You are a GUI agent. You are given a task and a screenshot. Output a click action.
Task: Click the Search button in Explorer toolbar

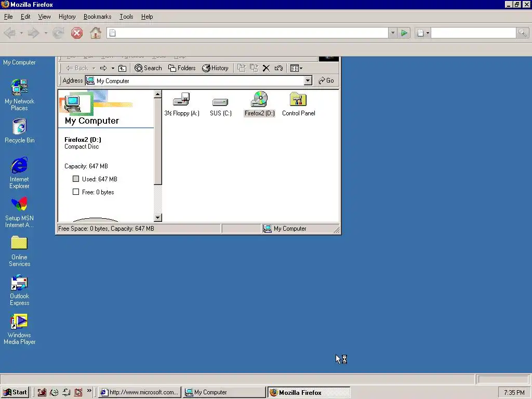click(148, 68)
